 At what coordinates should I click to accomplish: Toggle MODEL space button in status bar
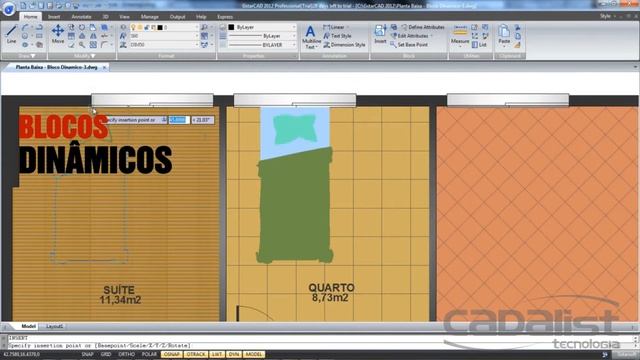253,354
